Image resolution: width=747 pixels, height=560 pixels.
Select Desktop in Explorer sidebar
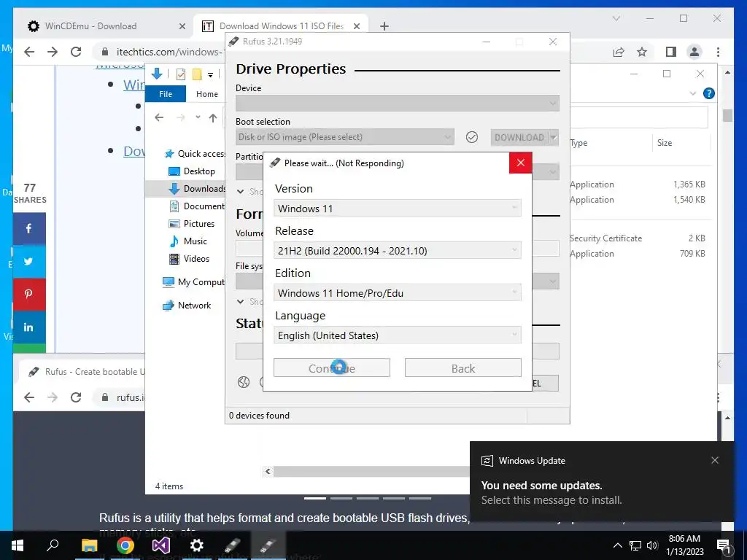point(193,171)
